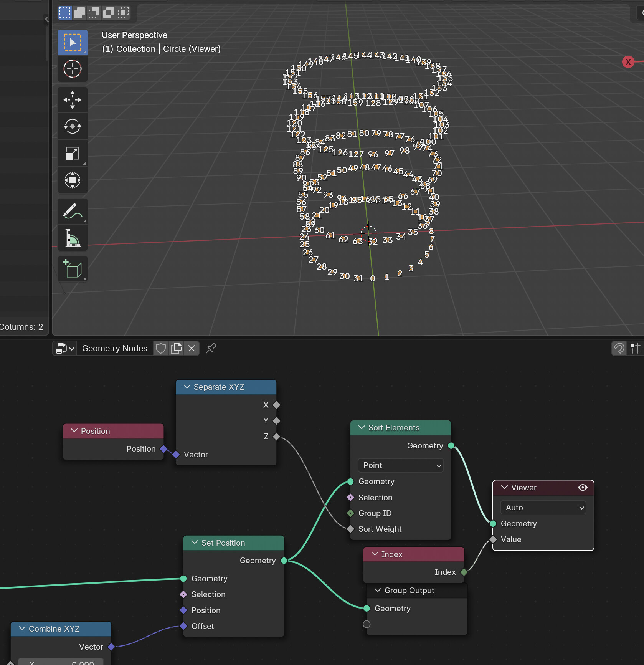Collapse the Index node
Image resolution: width=644 pixels, height=665 pixels.
375,554
